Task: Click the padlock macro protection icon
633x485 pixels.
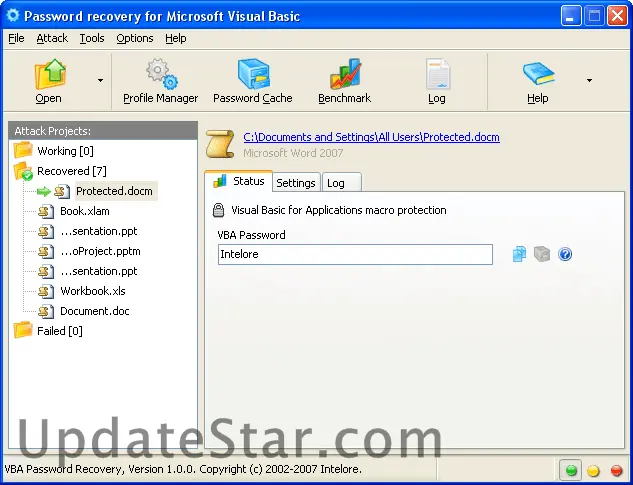Action: (x=218, y=210)
